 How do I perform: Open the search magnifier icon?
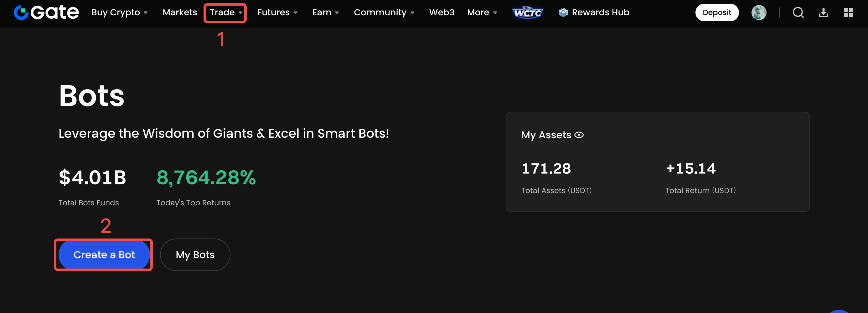tap(798, 13)
